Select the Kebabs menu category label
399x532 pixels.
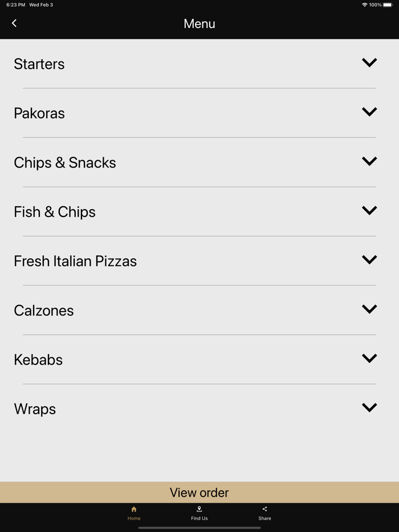coord(38,360)
